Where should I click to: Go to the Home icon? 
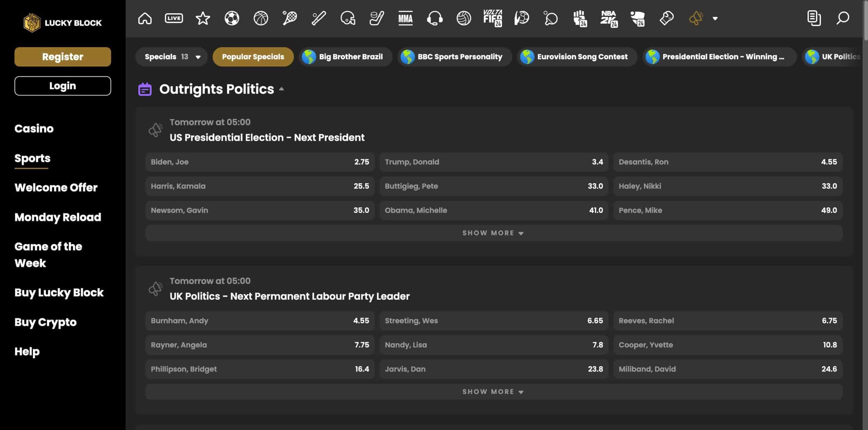[x=145, y=18]
